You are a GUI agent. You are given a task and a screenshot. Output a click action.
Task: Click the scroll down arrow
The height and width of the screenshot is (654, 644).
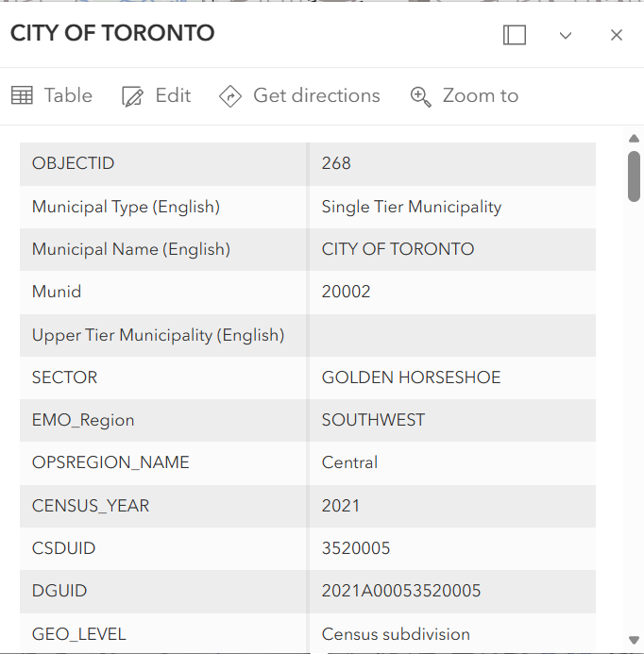click(634, 640)
